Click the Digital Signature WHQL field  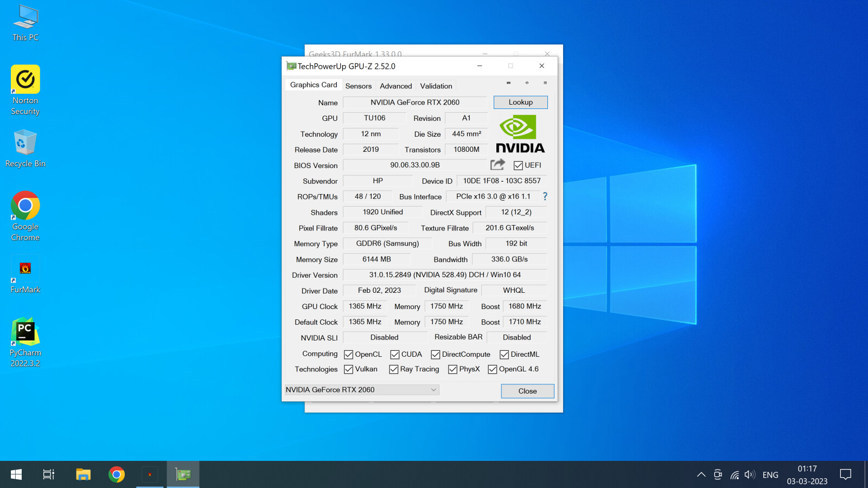click(514, 291)
